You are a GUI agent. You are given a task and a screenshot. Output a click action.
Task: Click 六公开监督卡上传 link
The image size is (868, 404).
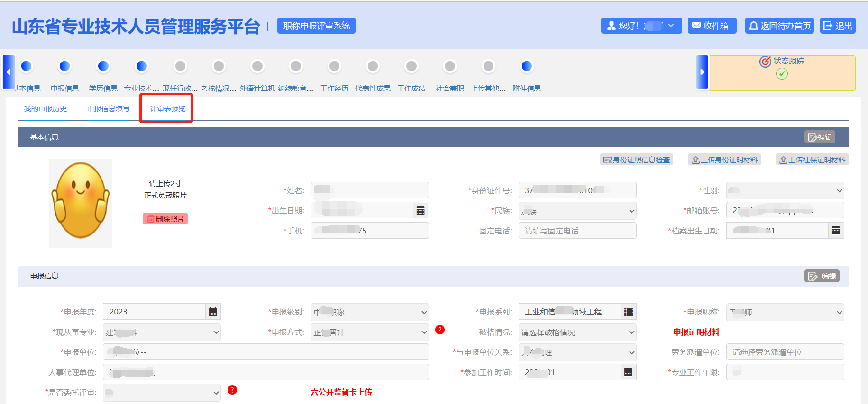point(341,392)
